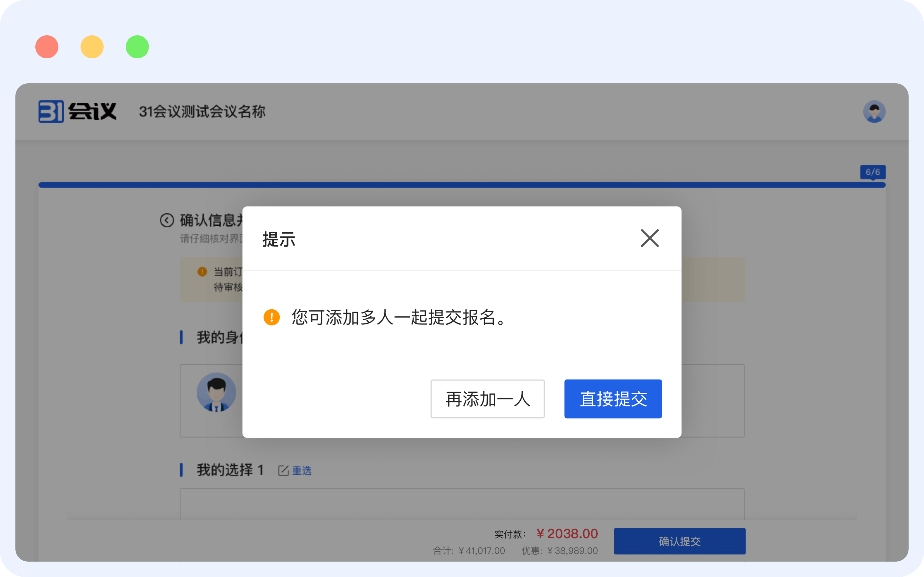
Task: Click 再添加一人 button
Action: click(x=488, y=399)
